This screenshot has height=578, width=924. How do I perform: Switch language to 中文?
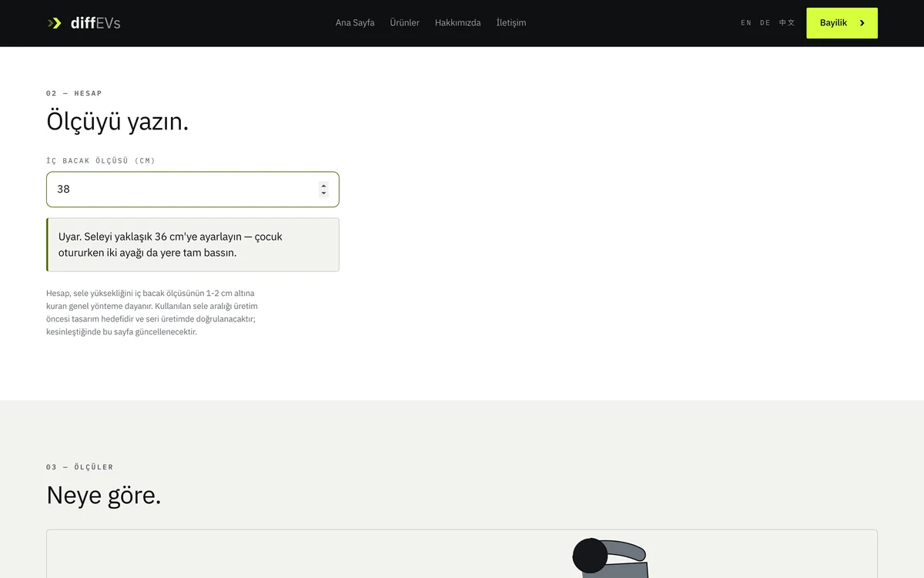787,23
